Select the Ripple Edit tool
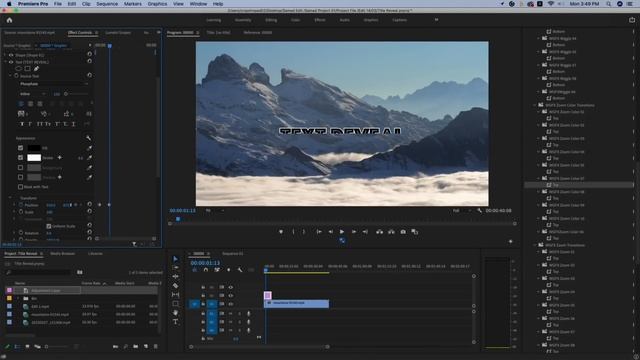Viewport: 640px width, 360px height. [176, 277]
